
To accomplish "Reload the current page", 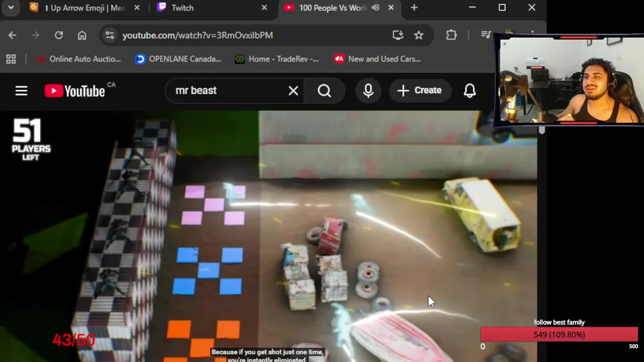I will click(59, 35).
